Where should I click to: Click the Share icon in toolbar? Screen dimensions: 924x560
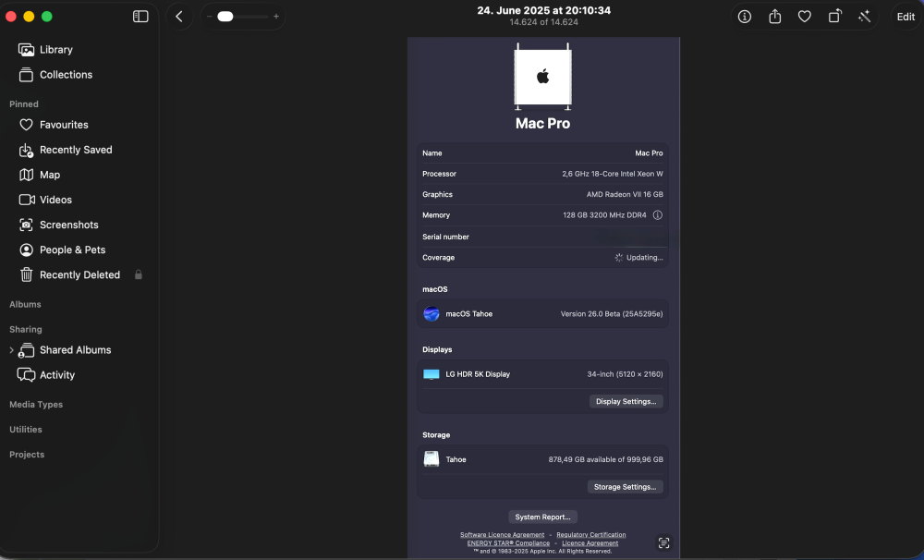[775, 17]
